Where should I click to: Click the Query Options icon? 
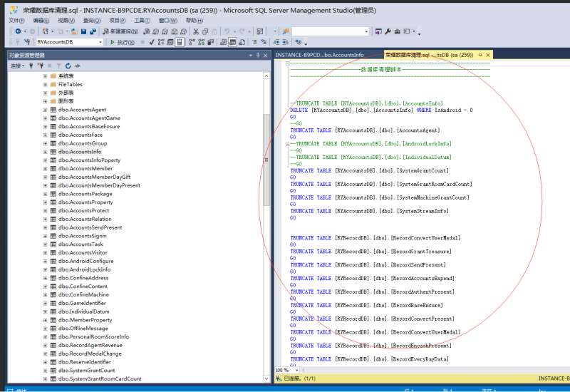pyautogui.click(x=170, y=42)
